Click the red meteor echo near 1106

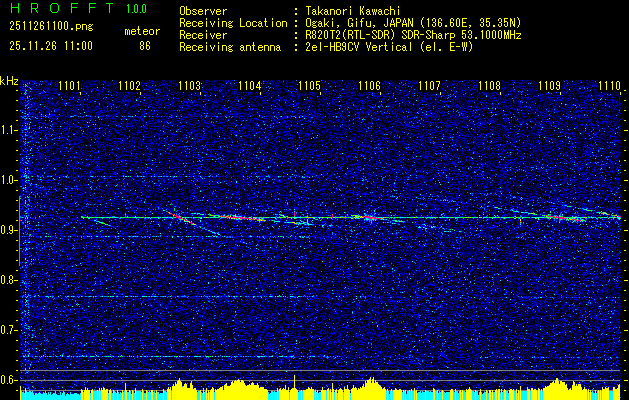click(369, 217)
